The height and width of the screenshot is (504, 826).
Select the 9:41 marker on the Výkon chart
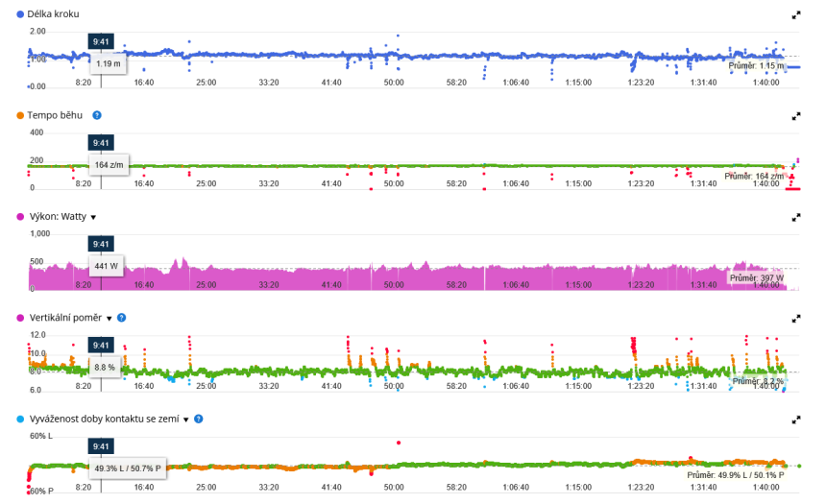coord(102,244)
